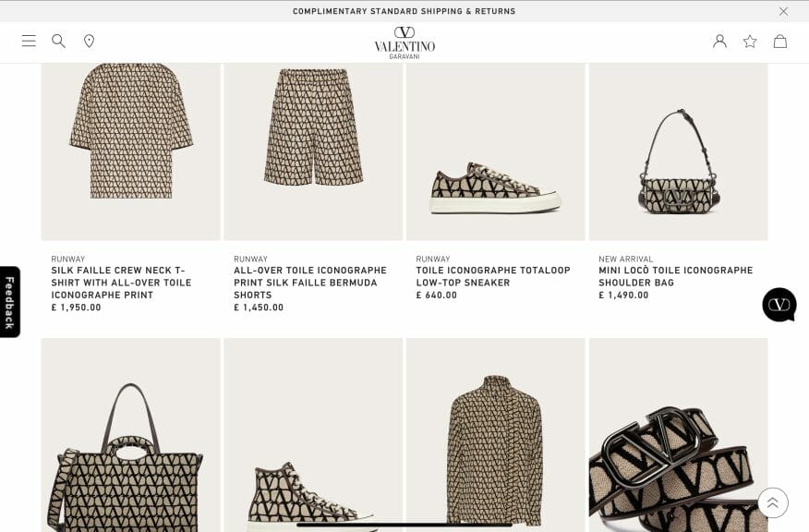Open the Feedback side tab
The height and width of the screenshot is (532, 809).
(10, 302)
